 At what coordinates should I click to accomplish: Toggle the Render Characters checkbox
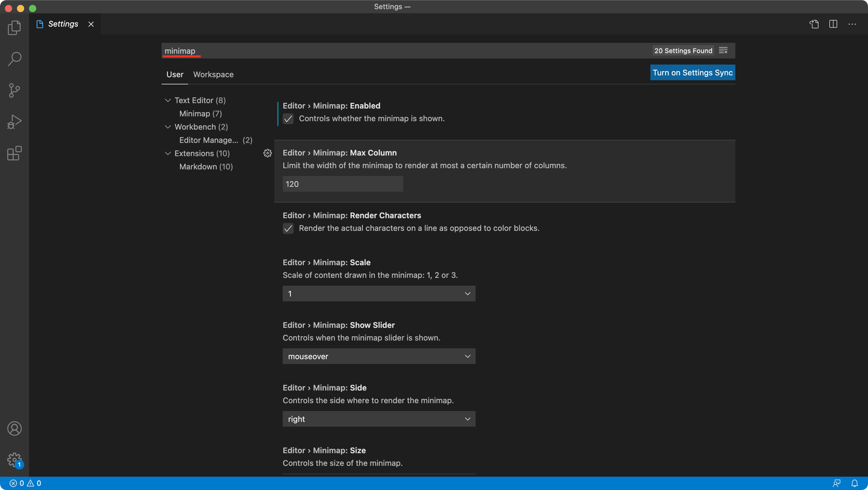coord(288,228)
